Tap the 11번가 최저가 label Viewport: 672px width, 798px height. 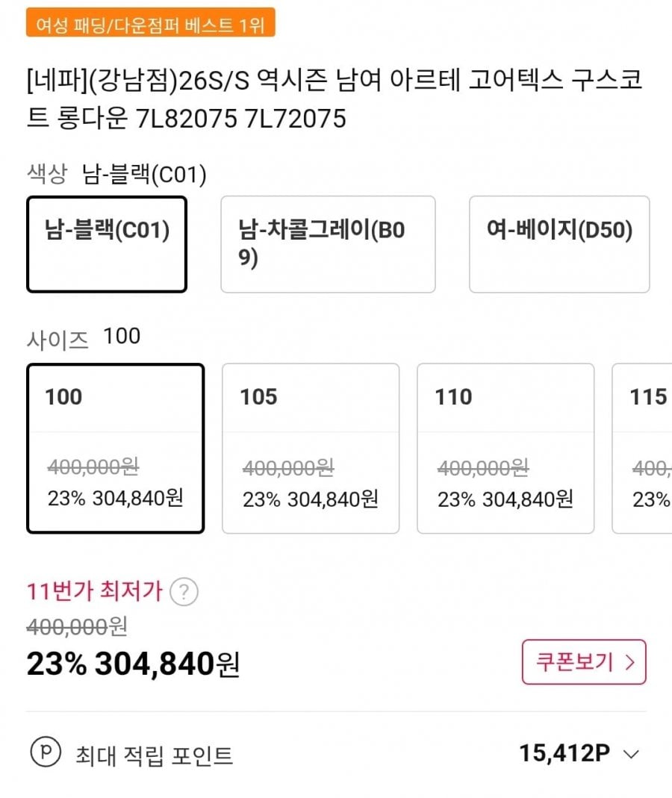[x=94, y=591]
